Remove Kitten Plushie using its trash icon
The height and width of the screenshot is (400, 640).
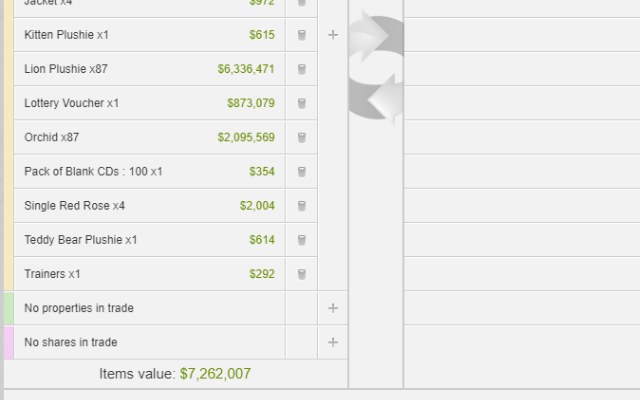(302, 36)
